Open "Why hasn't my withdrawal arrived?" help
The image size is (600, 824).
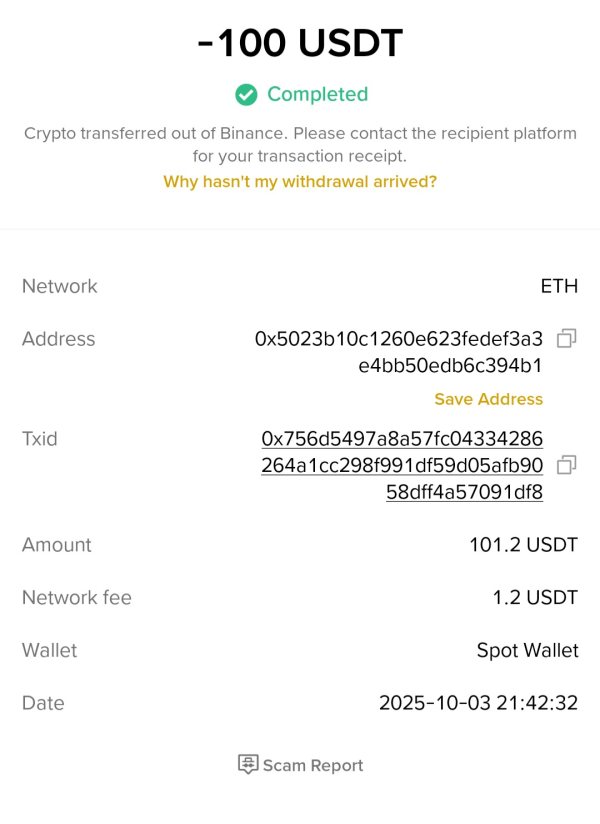(x=300, y=182)
